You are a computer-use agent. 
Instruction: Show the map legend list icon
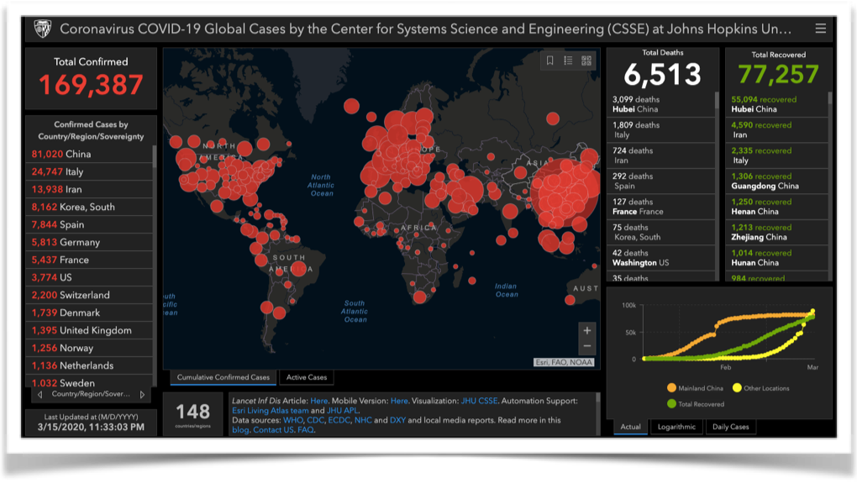click(x=569, y=60)
